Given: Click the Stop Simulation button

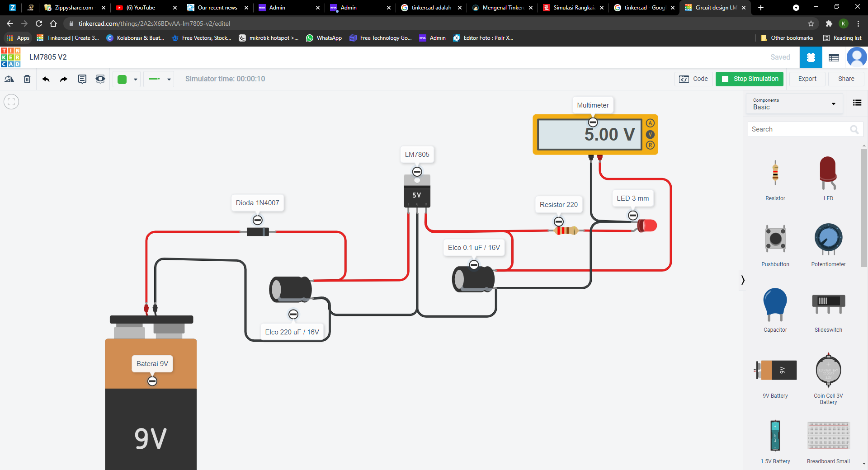Looking at the screenshot, I should pyautogui.click(x=749, y=79).
